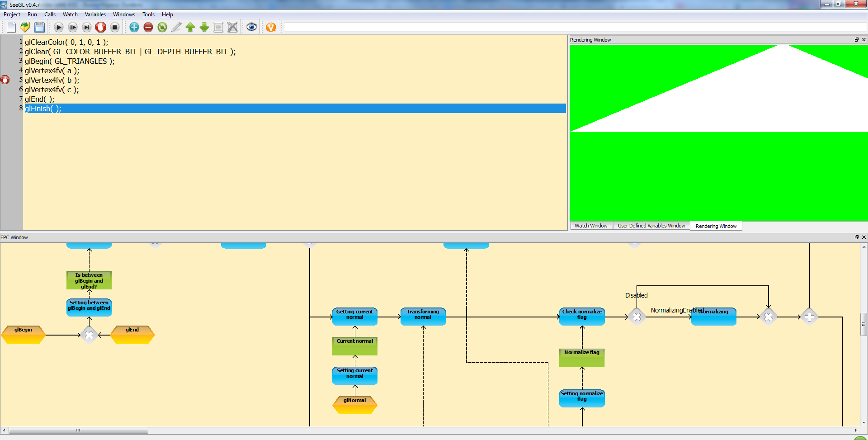
Task: Click the blue floppy disk save icon
Action: [x=39, y=27]
